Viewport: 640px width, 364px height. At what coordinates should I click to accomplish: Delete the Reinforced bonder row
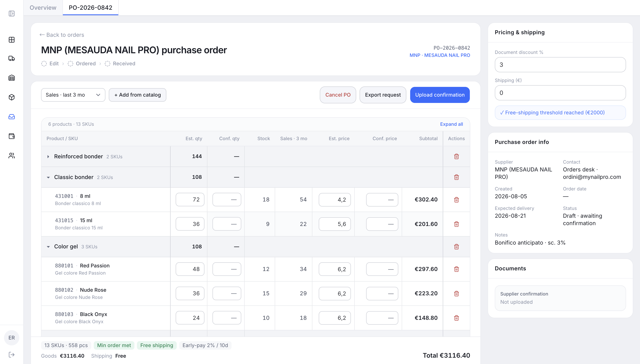tap(456, 156)
